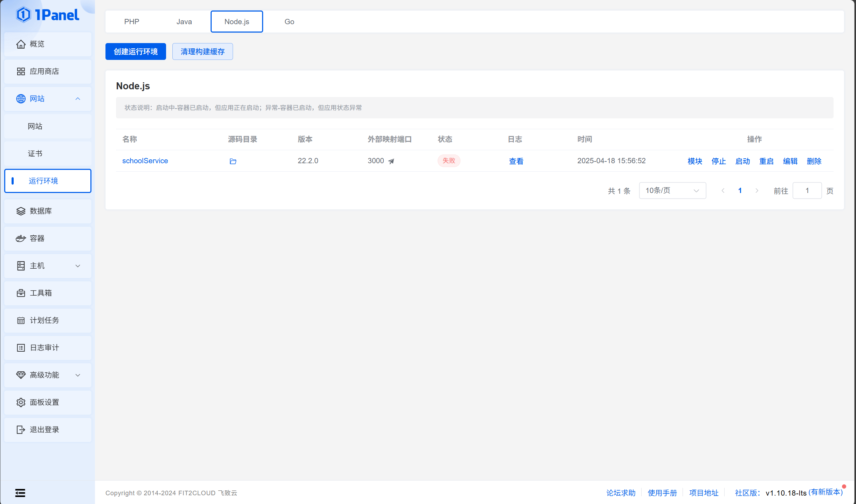This screenshot has height=504, width=856.
Task: Open the 应用商店 app store item
Action: click(48, 71)
